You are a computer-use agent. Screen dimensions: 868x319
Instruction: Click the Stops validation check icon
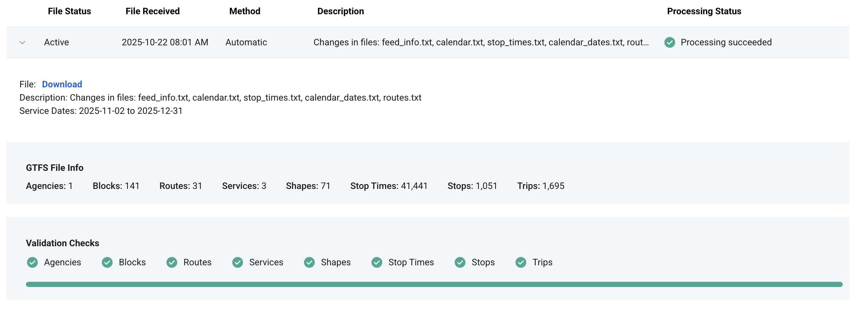460,262
